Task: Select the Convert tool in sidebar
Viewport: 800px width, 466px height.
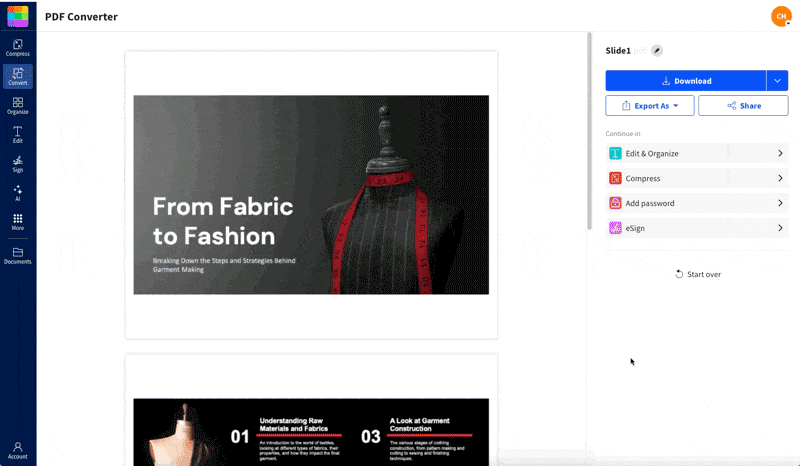Action: pyautogui.click(x=18, y=76)
